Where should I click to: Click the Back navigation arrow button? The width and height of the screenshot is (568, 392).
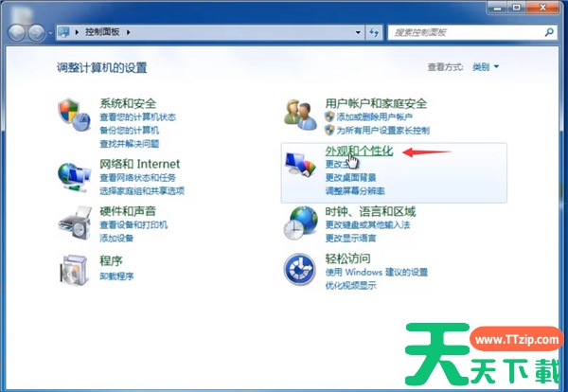[x=17, y=33]
